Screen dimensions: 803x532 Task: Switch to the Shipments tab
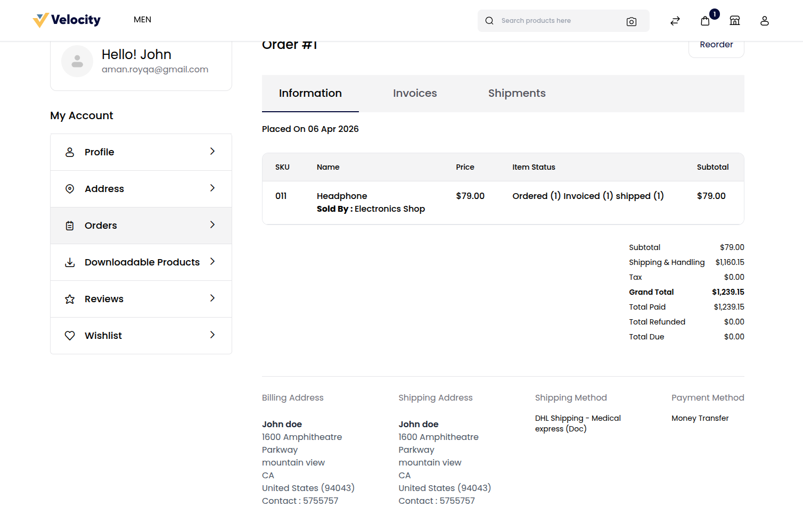coord(517,93)
